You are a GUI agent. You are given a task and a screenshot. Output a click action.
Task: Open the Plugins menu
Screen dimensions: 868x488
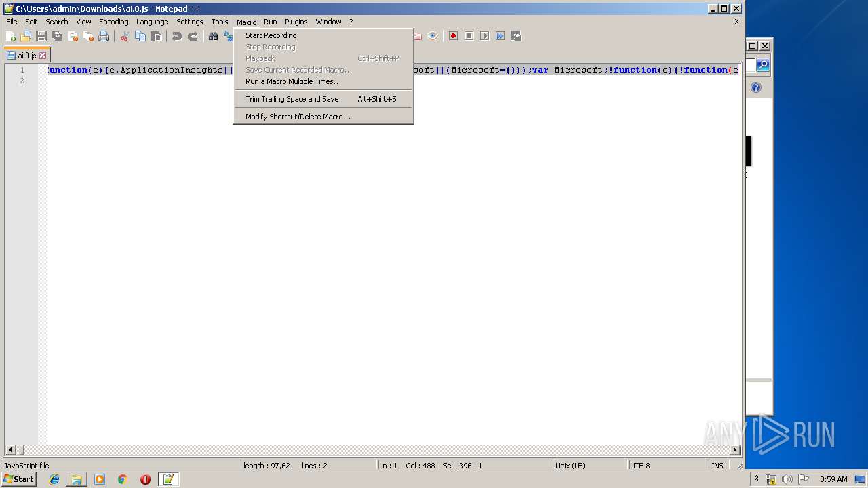tap(296, 22)
